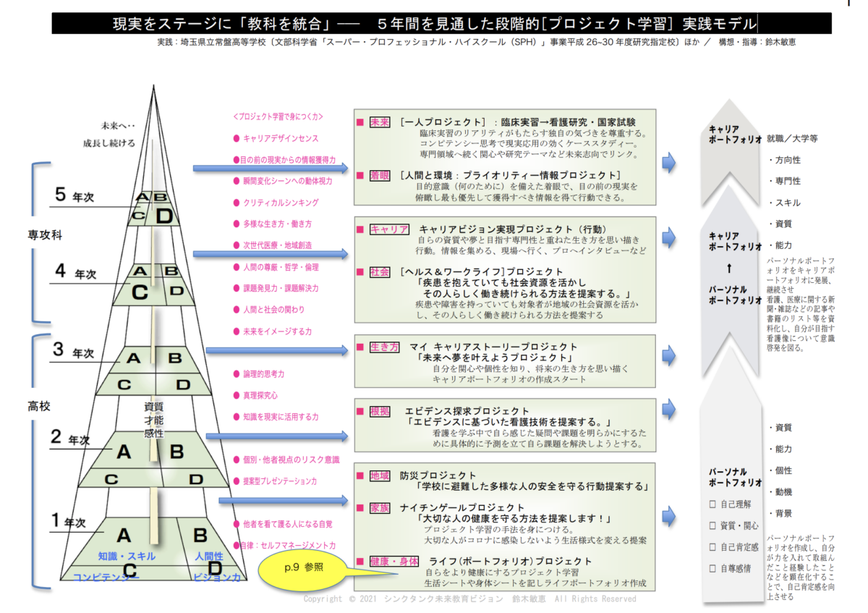Viewport: 868px width, 613px height.
Task: Click the blue 人間性 text in the pyramid
Action: coord(209,556)
